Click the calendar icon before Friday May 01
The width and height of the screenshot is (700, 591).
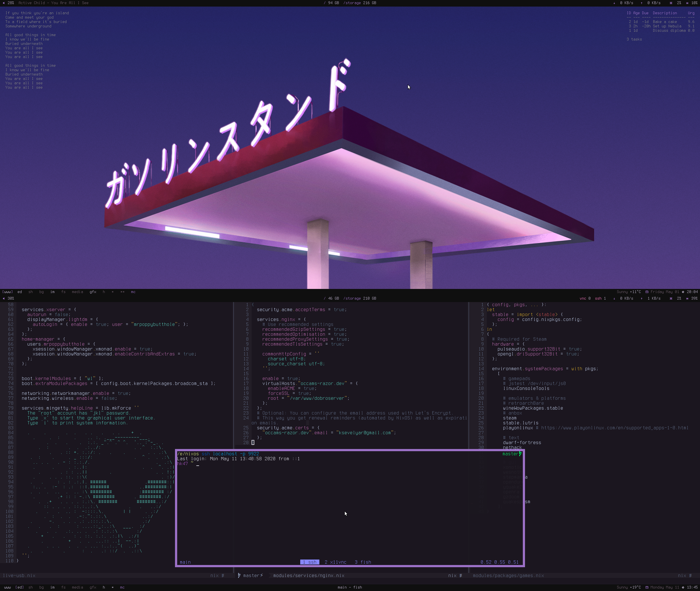point(647,292)
